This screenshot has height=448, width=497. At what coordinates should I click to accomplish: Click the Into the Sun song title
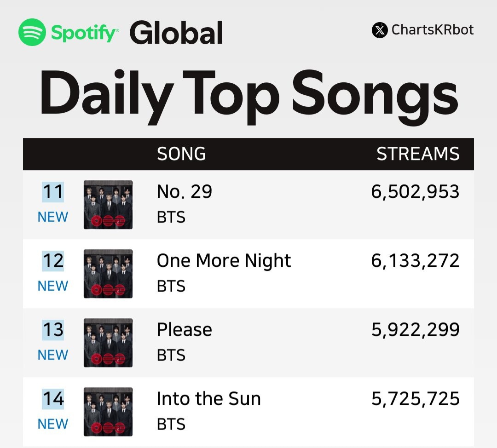[x=208, y=399]
